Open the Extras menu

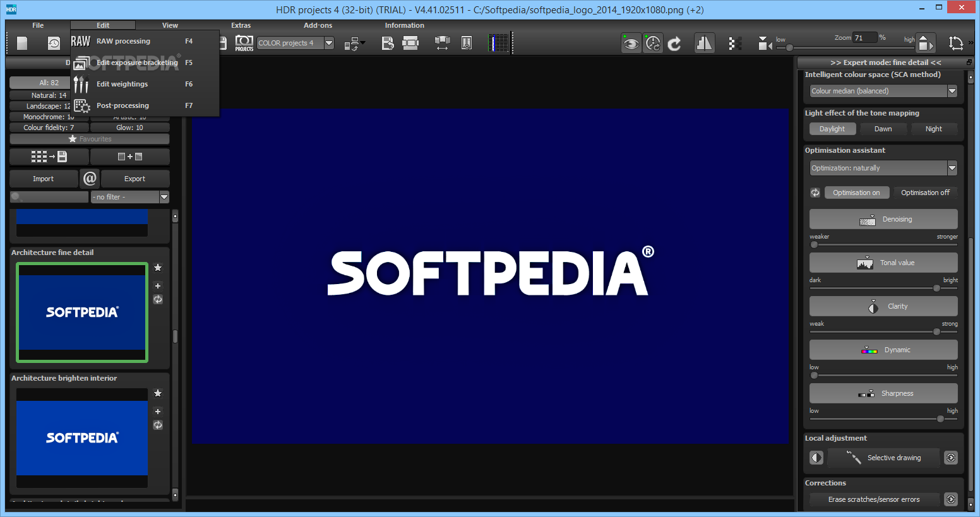click(x=241, y=25)
